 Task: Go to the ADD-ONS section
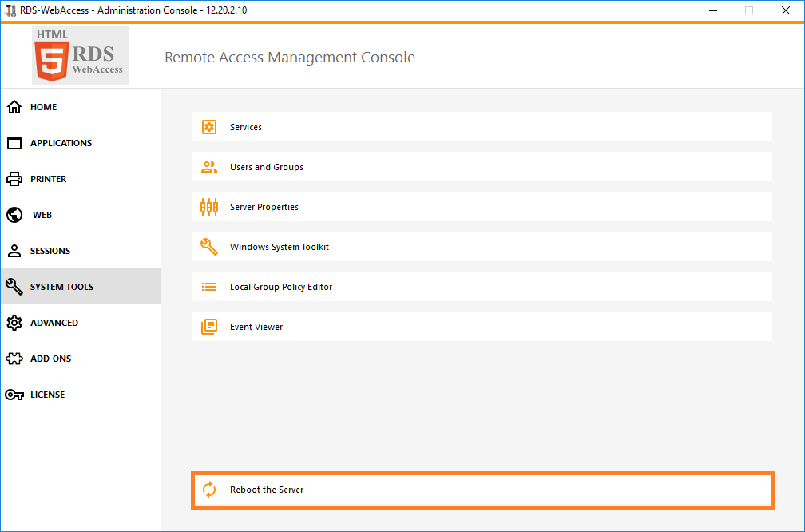pyautogui.click(x=81, y=359)
